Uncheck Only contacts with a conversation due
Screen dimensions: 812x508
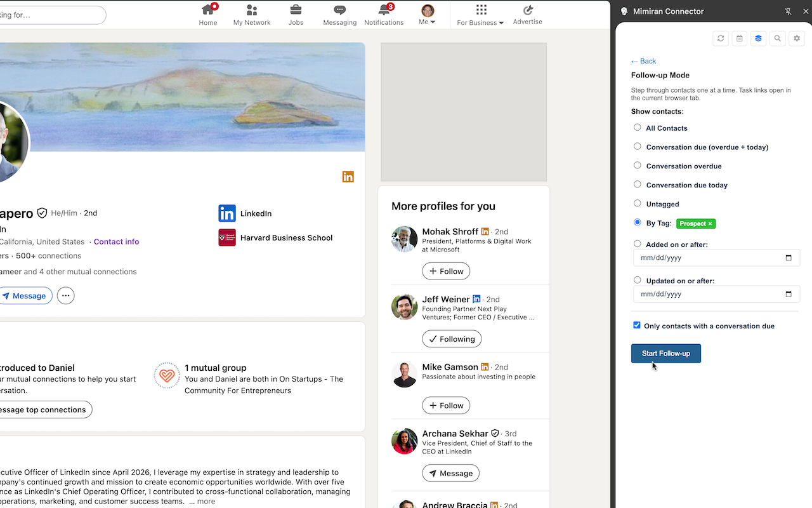[x=637, y=325]
